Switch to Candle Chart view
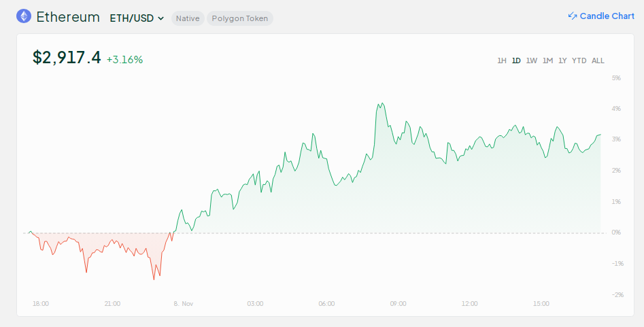Image resolution: width=644 pixels, height=327 pixels. pos(607,16)
